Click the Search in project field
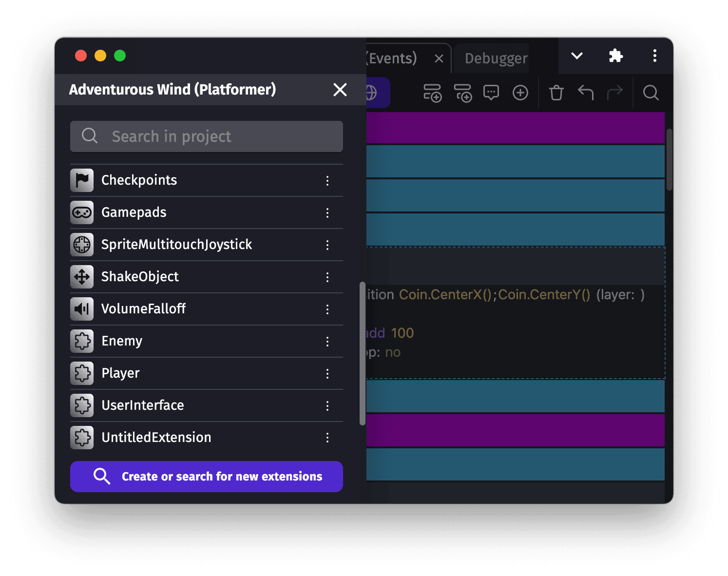Image resolution: width=728 pixels, height=576 pixels. click(207, 136)
